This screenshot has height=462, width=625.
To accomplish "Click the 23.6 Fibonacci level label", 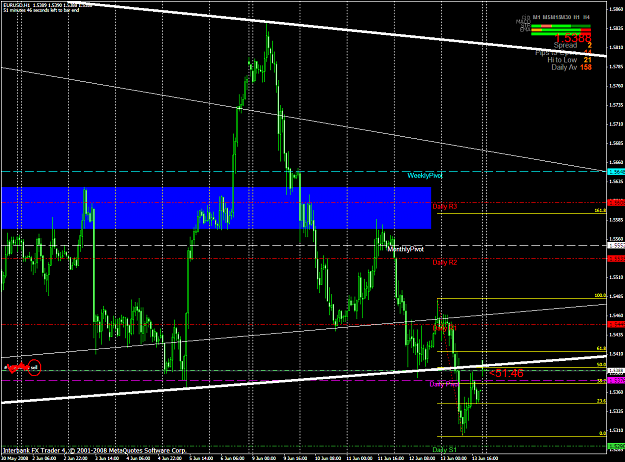I will (x=601, y=401).
